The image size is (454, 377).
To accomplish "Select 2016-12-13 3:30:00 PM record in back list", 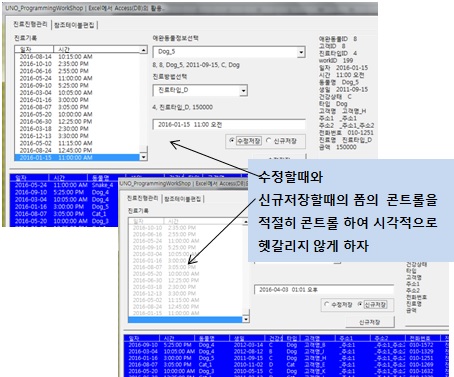I will pyautogui.click(x=77, y=136).
